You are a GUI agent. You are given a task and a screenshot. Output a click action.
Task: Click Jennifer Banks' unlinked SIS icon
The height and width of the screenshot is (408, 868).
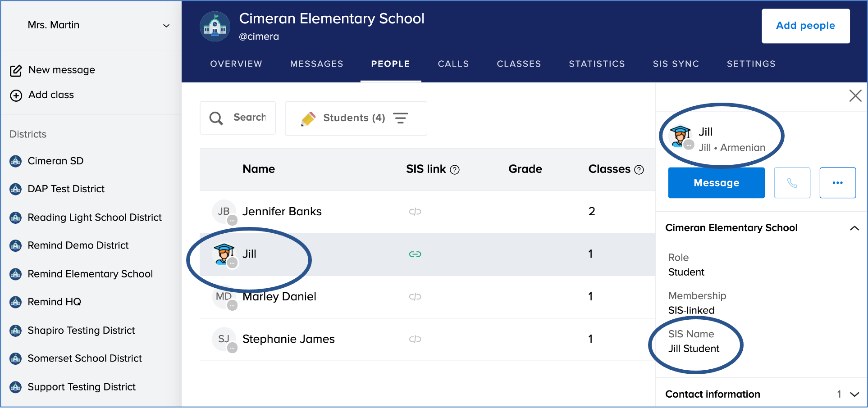(x=415, y=212)
